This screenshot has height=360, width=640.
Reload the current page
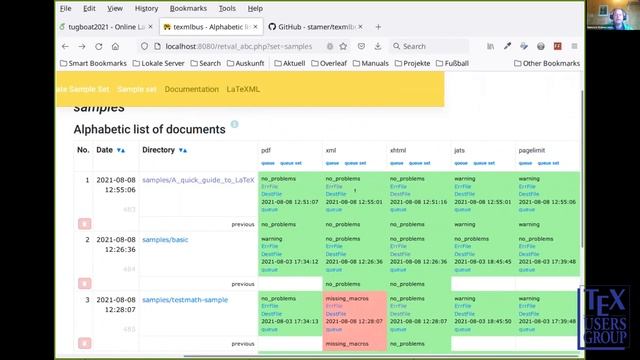coord(99,47)
